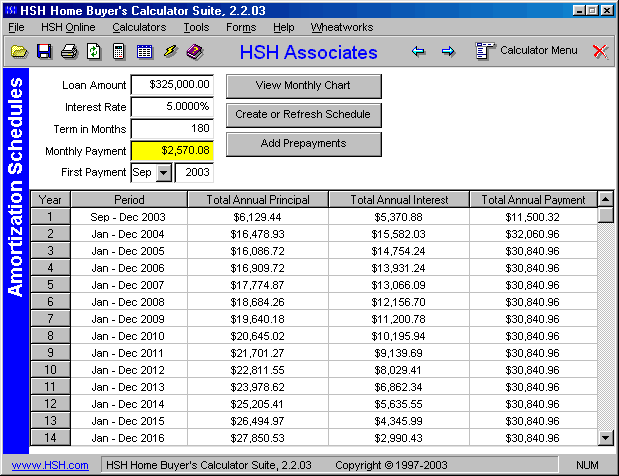
Task: Go forward with the right arrow
Action: [448, 51]
